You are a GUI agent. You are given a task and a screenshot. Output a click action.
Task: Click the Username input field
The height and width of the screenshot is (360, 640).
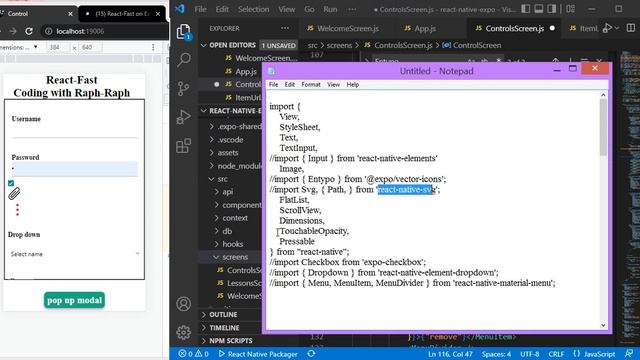tap(75, 131)
